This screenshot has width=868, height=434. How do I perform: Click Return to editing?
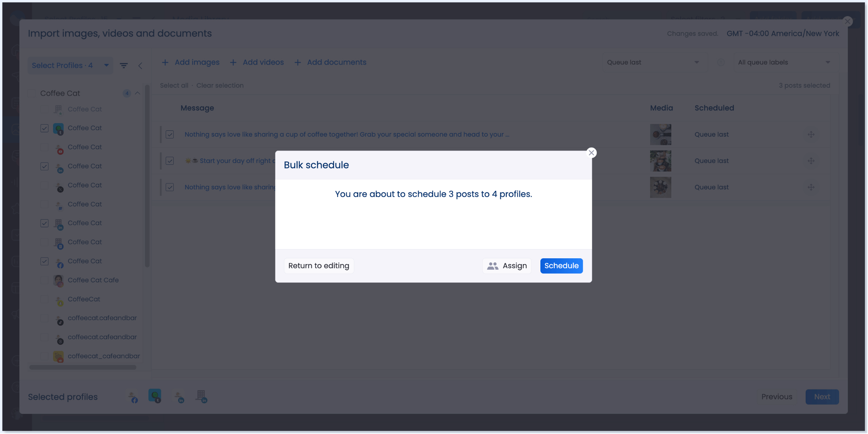click(318, 266)
